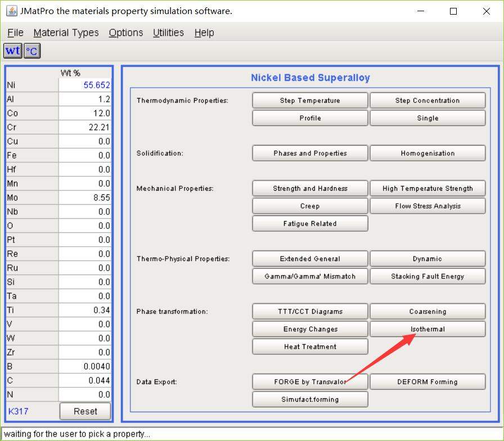Select the W weight percent field
504x441 pixels.
85,338
